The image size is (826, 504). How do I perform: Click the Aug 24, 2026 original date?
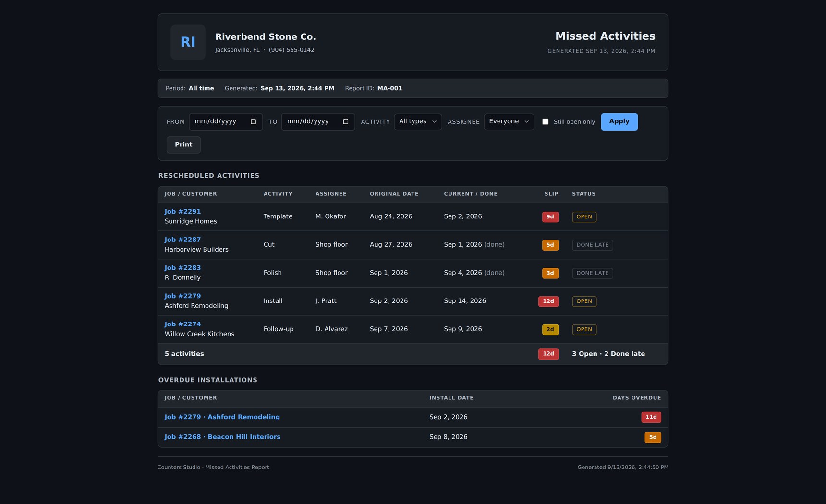[391, 216]
